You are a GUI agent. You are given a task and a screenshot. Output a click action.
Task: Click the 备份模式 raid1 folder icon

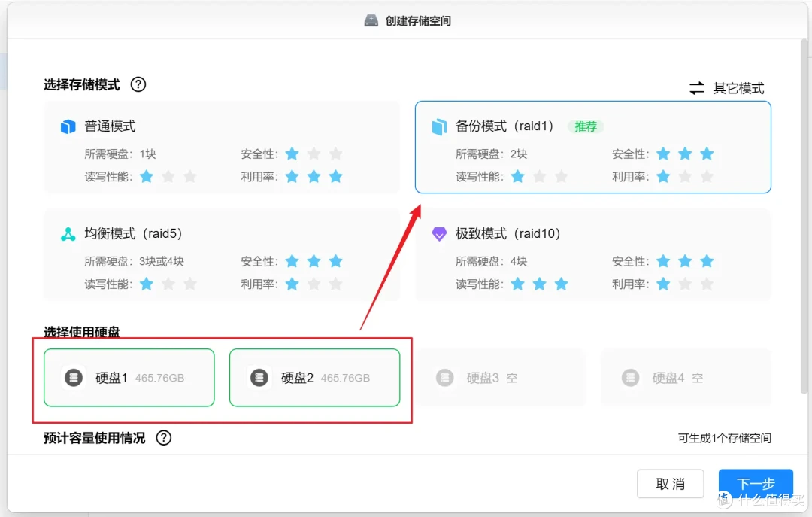click(439, 126)
